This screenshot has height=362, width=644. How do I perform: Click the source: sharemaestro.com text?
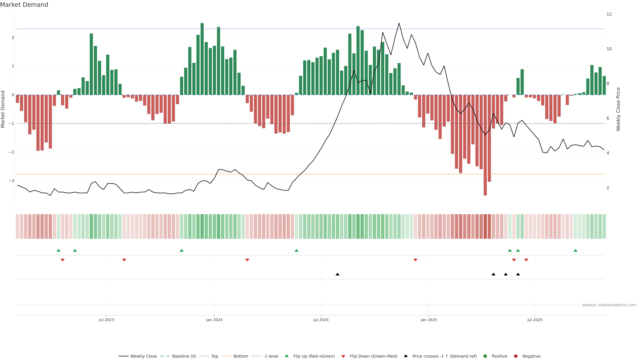[609, 305]
